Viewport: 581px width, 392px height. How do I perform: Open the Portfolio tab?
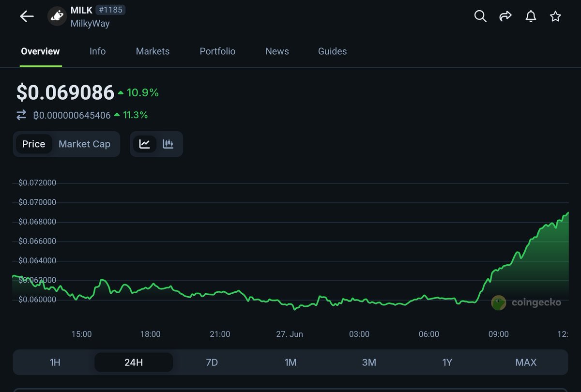[217, 51]
